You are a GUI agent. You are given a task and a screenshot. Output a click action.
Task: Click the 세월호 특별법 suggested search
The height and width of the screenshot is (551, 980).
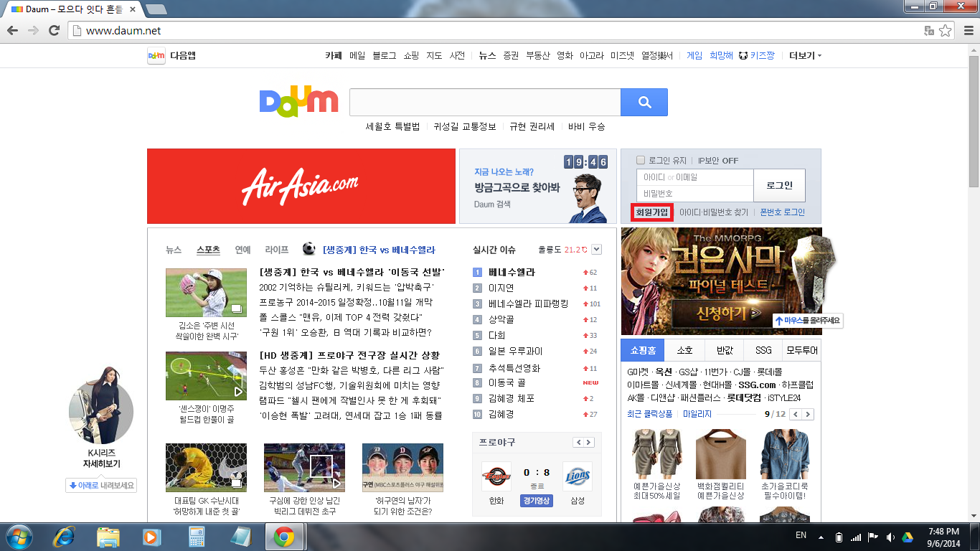[x=392, y=126]
